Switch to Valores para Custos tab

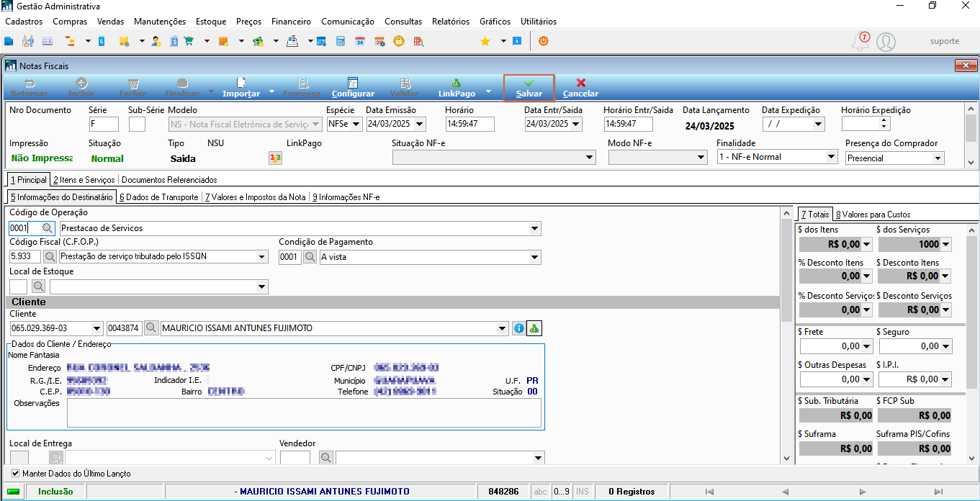873,215
